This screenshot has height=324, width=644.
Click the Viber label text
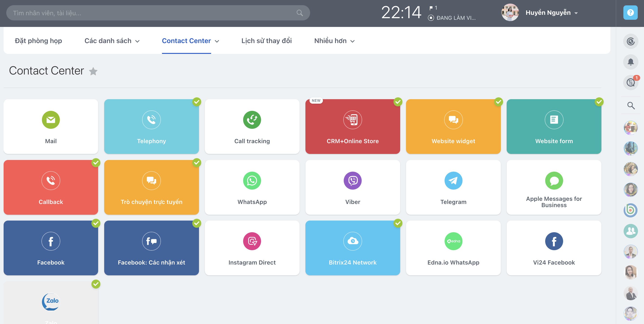click(x=352, y=202)
